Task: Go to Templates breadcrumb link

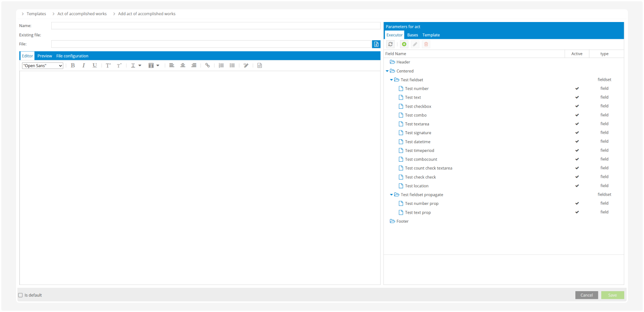Action: click(36, 14)
